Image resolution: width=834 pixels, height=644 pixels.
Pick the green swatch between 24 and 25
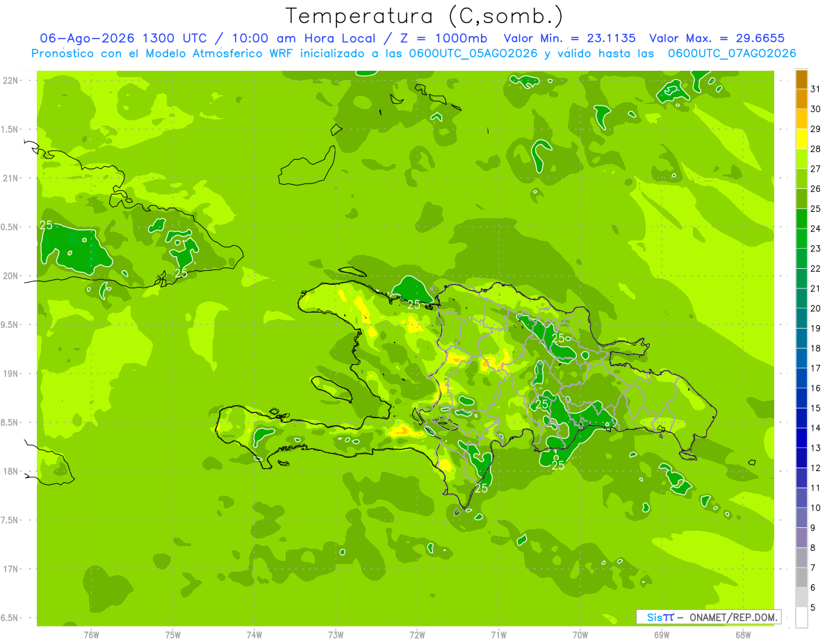pyautogui.click(x=801, y=219)
